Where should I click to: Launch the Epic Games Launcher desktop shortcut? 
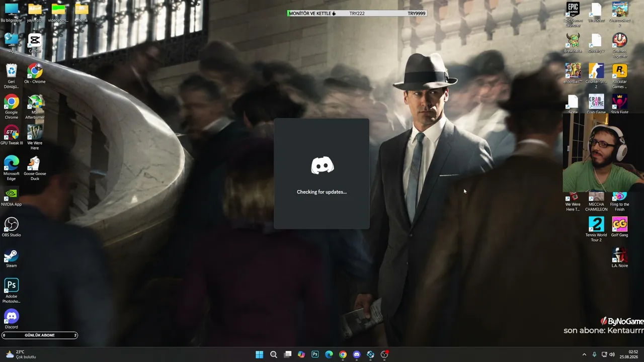point(573,14)
